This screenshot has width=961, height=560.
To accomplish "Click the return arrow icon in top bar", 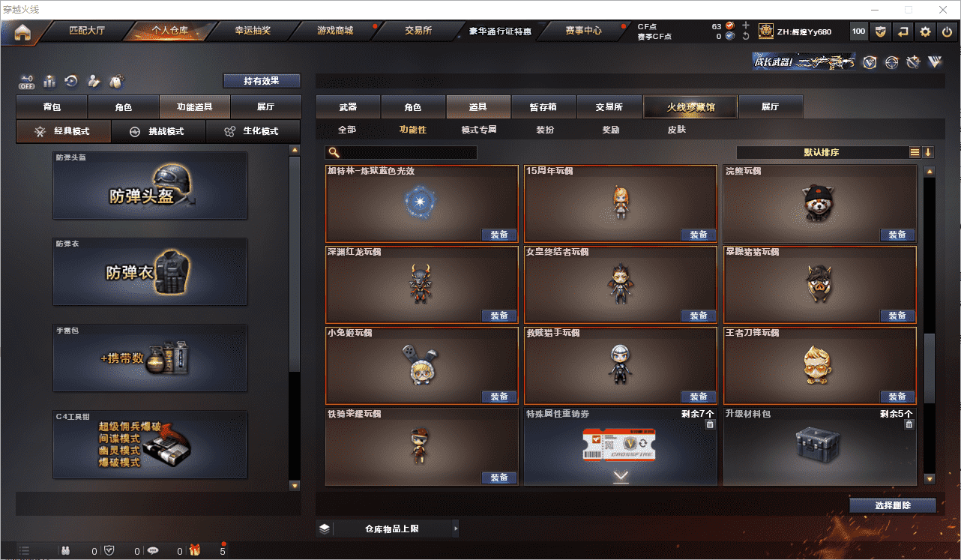I will (903, 31).
